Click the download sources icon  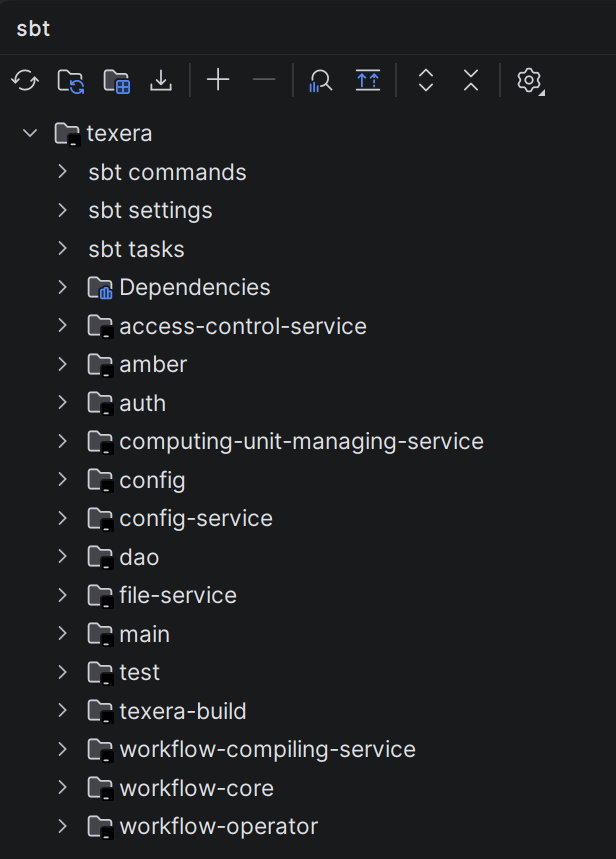point(161,81)
